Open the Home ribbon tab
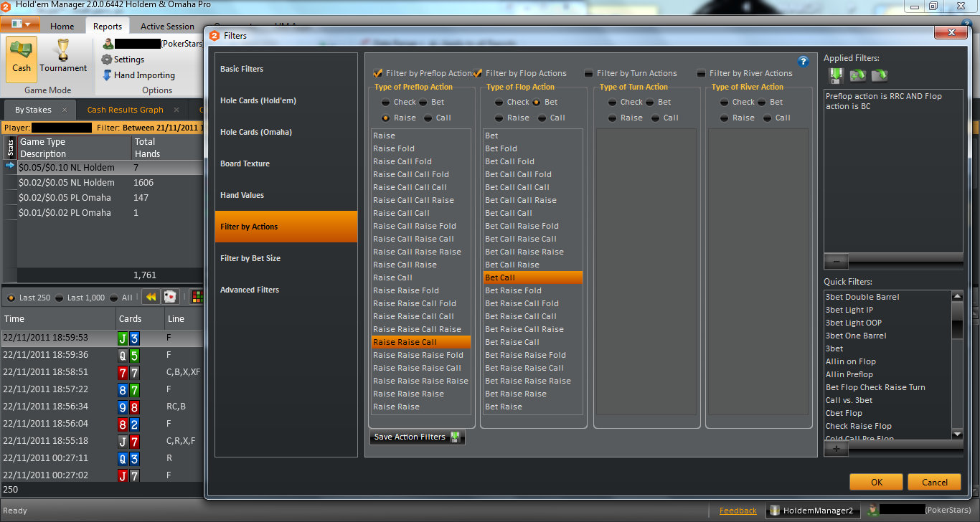 click(x=62, y=27)
